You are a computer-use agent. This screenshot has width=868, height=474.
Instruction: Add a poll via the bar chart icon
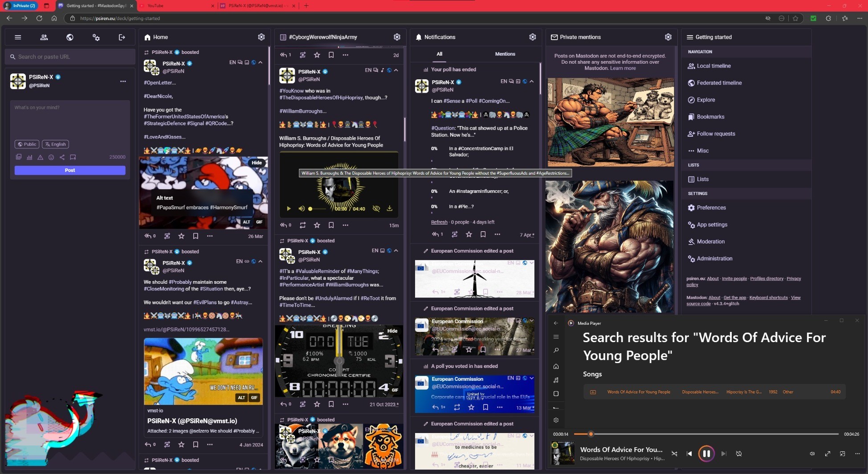tap(29, 157)
